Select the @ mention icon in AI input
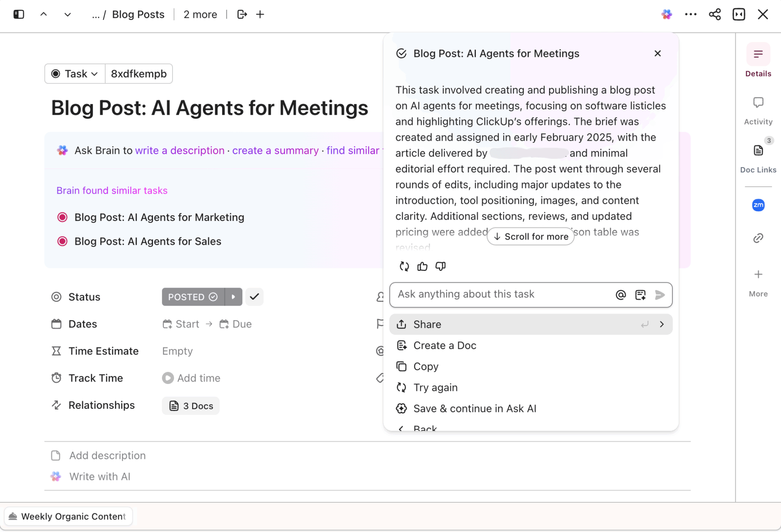 [x=621, y=294]
